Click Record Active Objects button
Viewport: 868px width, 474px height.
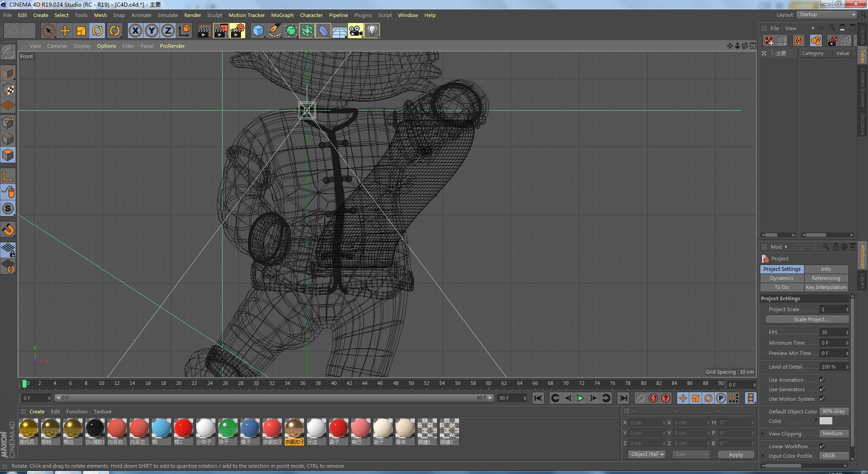point(653,398)
